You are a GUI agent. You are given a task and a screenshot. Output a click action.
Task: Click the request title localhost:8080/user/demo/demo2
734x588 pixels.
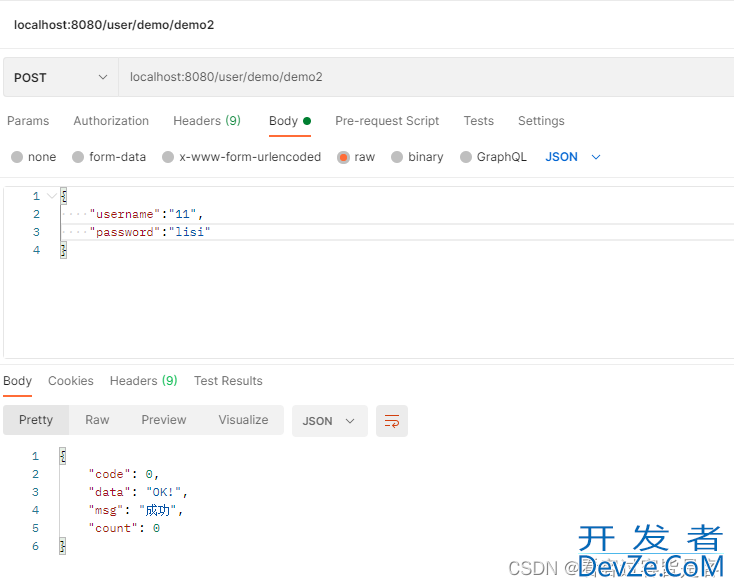pos(114,25)
